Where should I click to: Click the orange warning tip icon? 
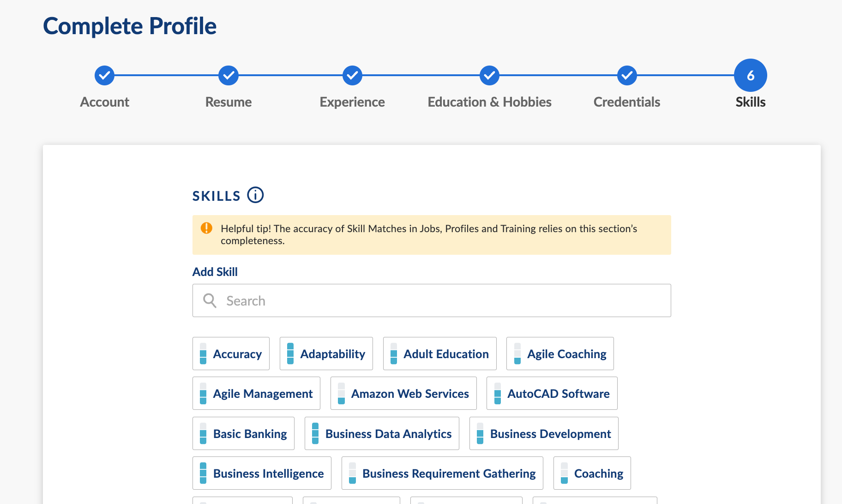pos(206,228)
